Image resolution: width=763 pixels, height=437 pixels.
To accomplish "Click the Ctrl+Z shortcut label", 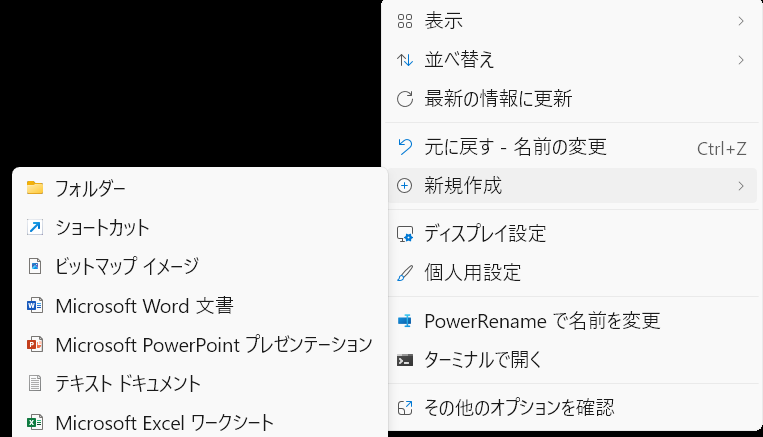I will coord(722,148).
